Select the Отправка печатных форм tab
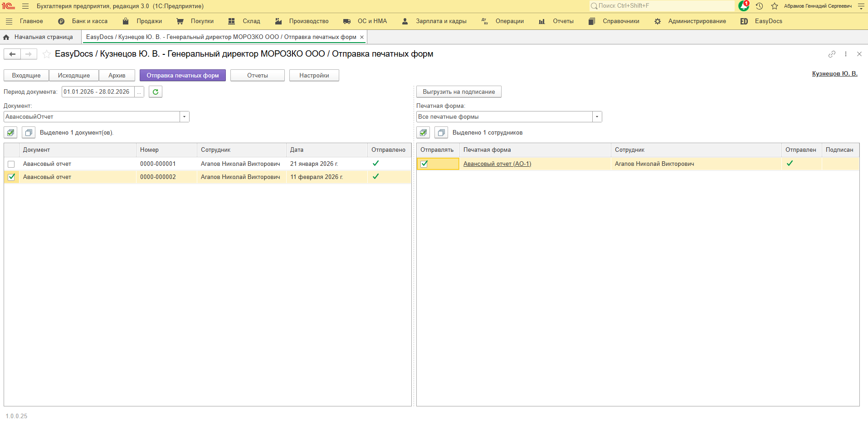 coord(183,76)
